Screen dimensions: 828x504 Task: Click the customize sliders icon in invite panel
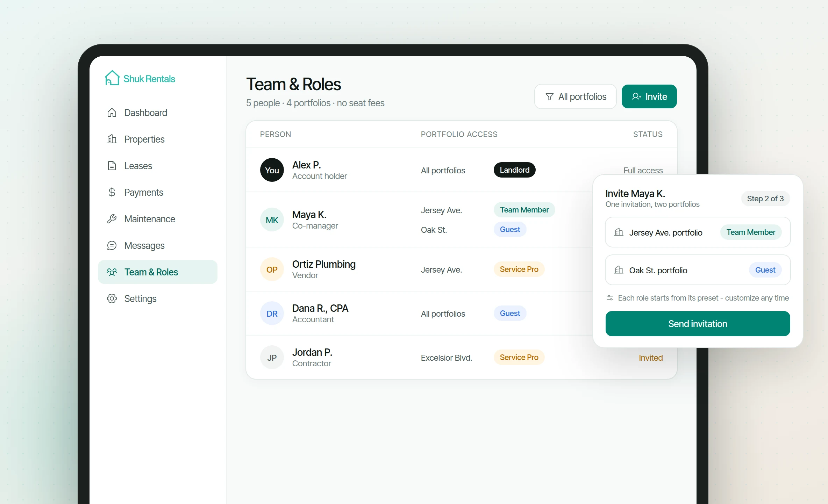pyautogui.click(x=610, y=298)
